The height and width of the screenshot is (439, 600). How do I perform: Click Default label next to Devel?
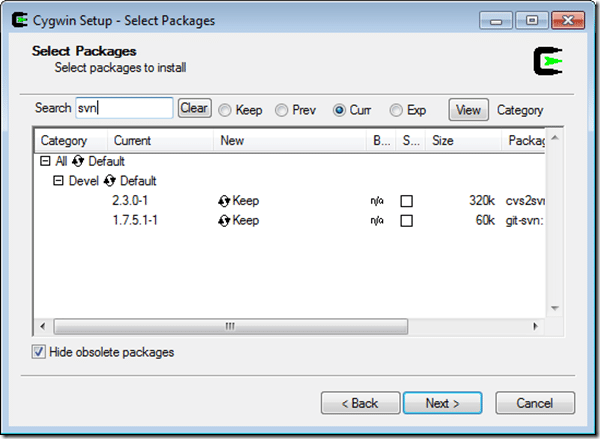click(x=138, y=181)
